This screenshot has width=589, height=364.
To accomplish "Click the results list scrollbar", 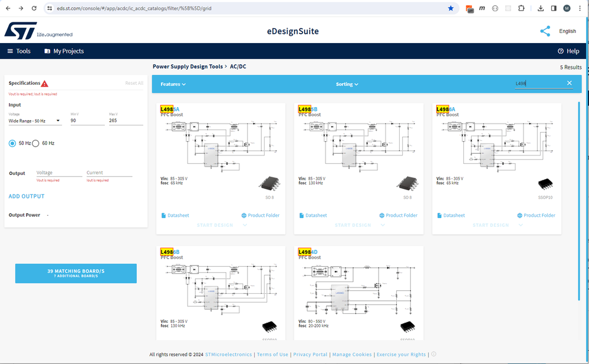I will [x=579, y=201].
